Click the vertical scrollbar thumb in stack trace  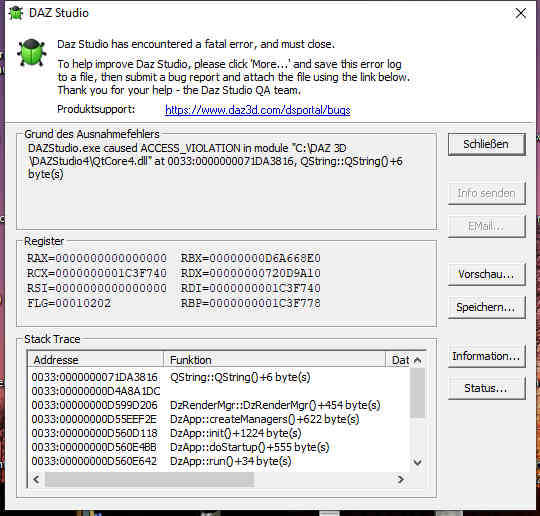[418, 393]
